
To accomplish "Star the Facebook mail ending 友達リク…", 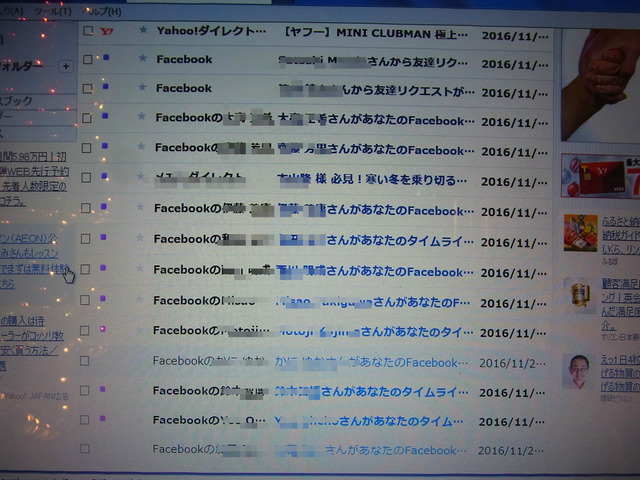I will point(142,58).
